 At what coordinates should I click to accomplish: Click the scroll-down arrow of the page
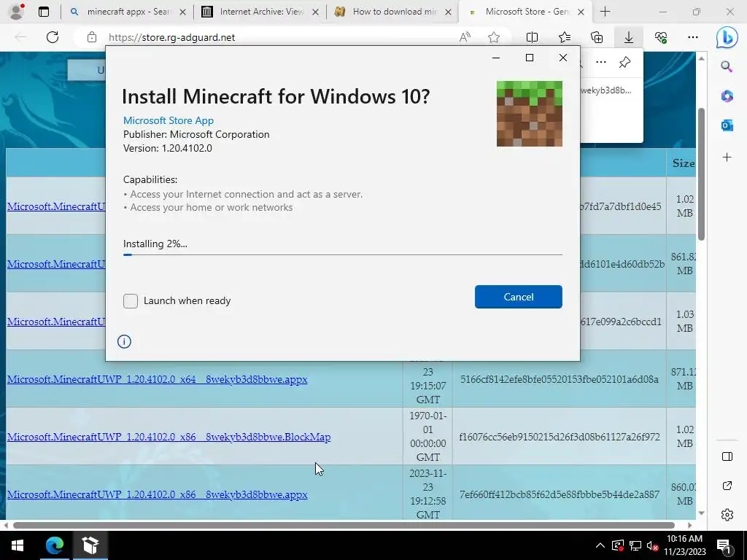pos(701,513)
